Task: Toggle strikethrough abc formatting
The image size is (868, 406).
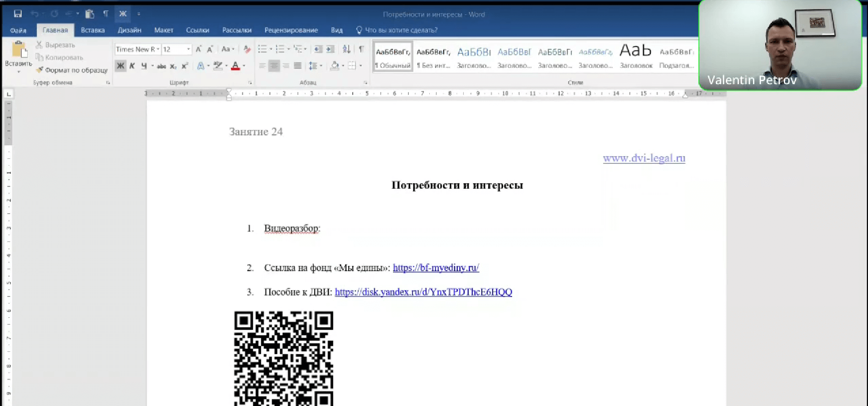Action: pos(161,66)
